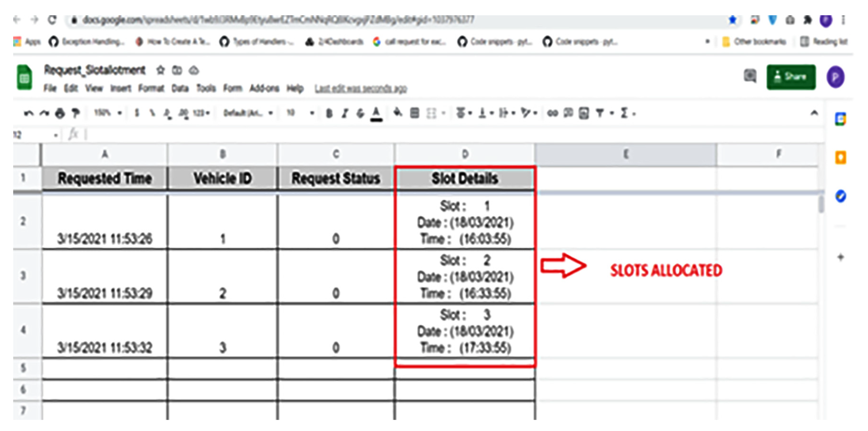Image resolution: width=868 pixels, height=431 pixels.
Task: Open the Tasks side panel icon
Action: pos(840,196)
